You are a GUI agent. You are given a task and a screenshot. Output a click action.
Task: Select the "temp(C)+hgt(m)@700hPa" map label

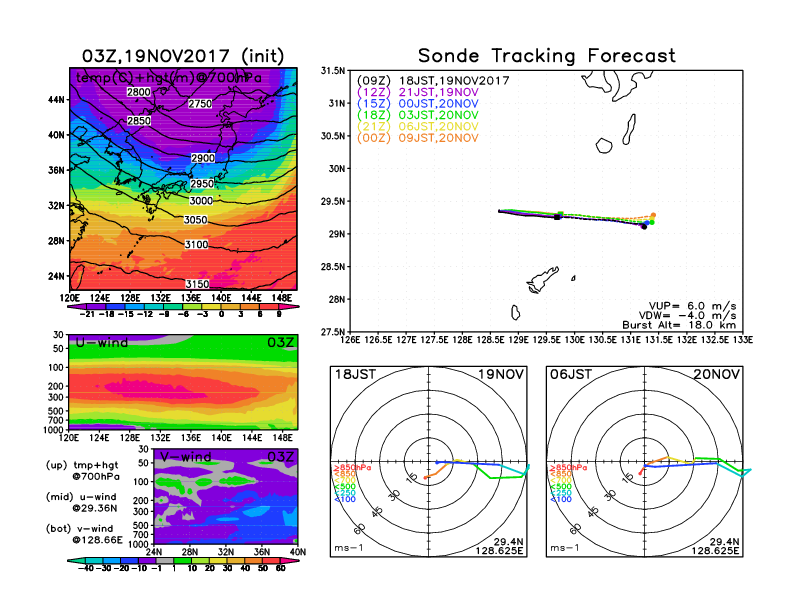pyautogui.click(x=169, y=78)
